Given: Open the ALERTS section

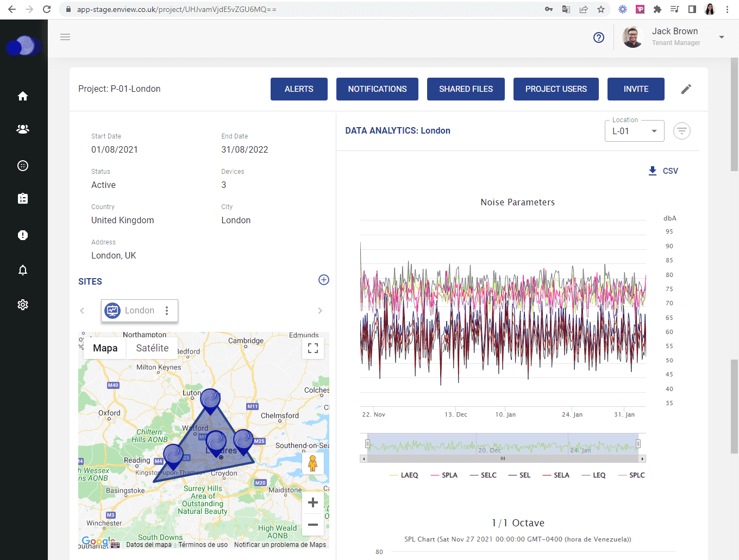Looking at the screenshot, I should click(x=299, y=89).
